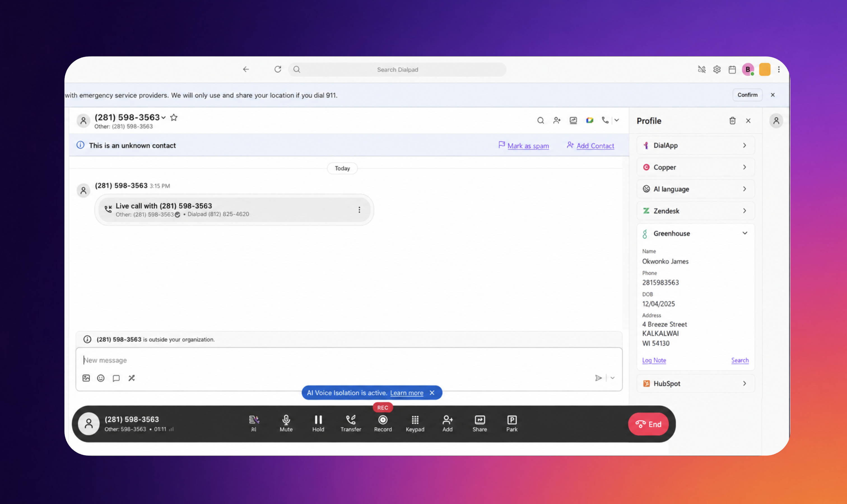Expand the HubSpot integration
847x504 pixels.
tap(695, 383)
